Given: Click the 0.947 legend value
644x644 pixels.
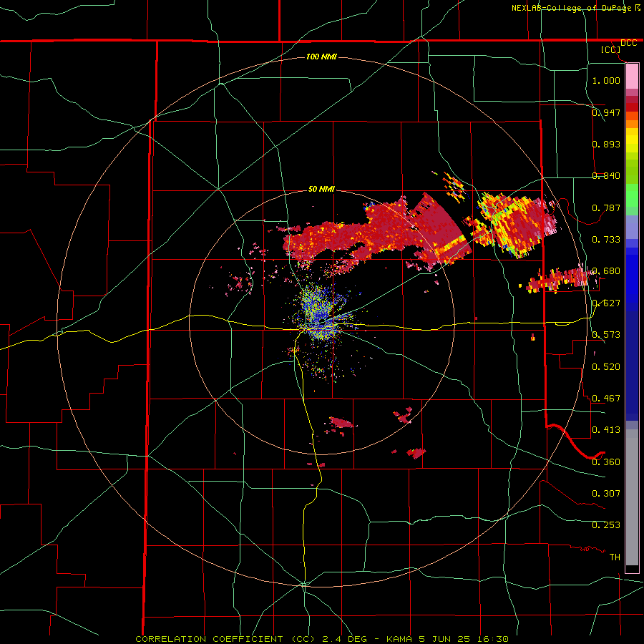Looking at the screenshot, I should (606, 112).
